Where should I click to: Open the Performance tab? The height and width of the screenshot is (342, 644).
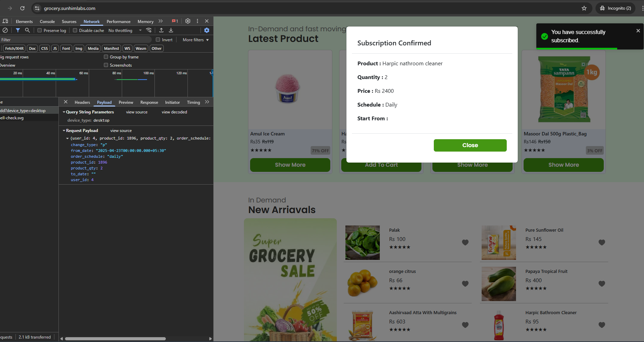coord(118,21)
